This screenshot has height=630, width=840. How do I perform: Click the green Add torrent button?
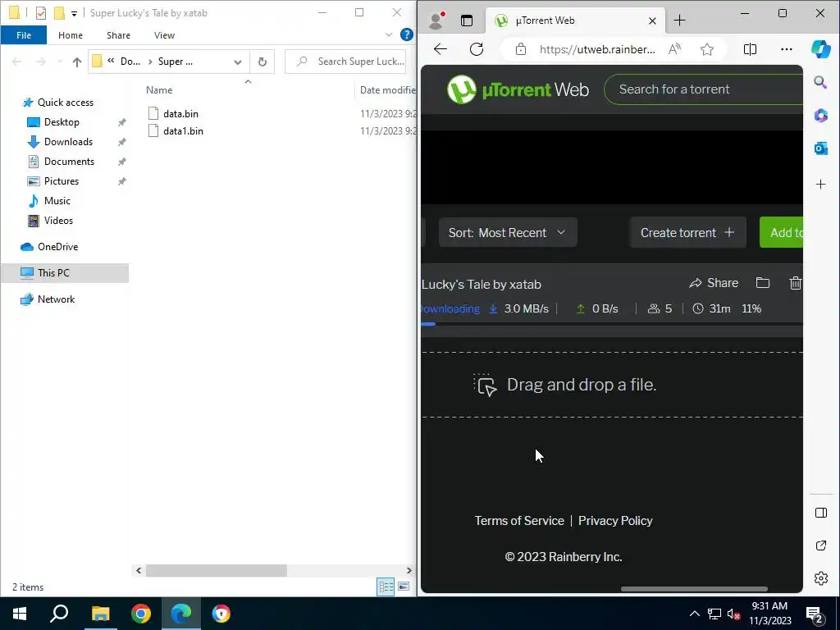(782, 232)
